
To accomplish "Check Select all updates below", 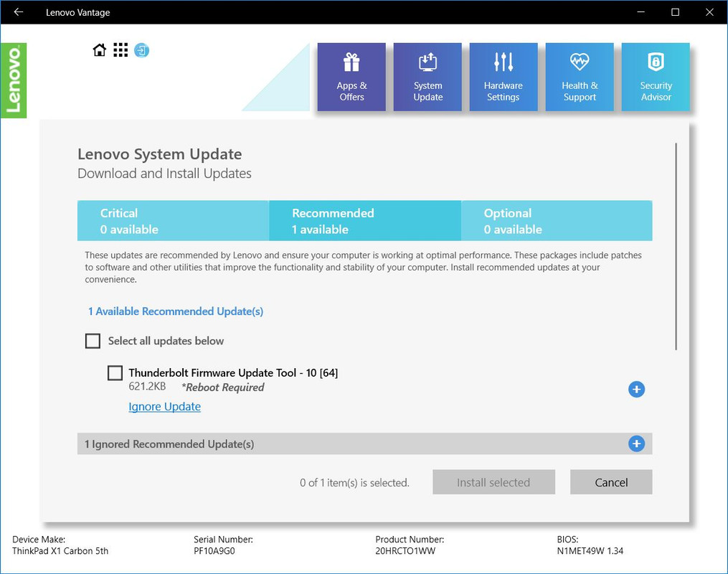I will click(93, 341).
